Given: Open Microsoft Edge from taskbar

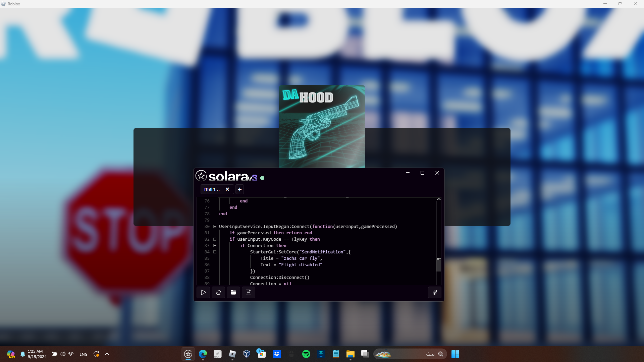Looking at the screenshot, I should point(203,354).
